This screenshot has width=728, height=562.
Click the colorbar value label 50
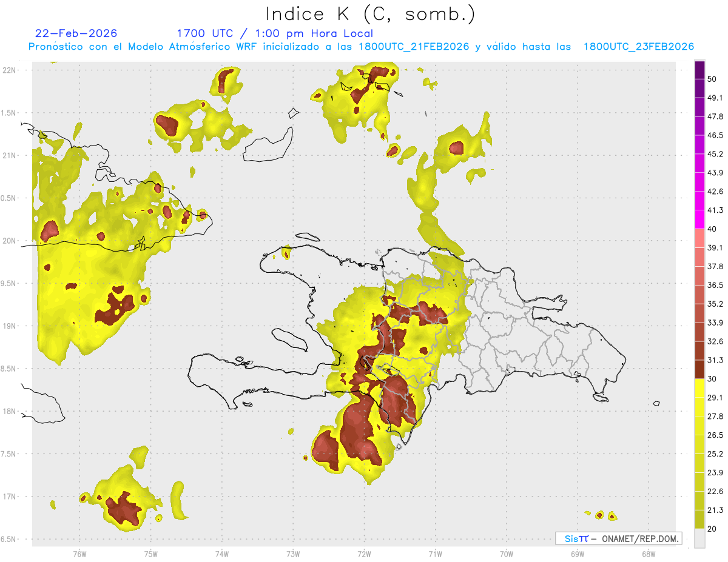(713, 79)
